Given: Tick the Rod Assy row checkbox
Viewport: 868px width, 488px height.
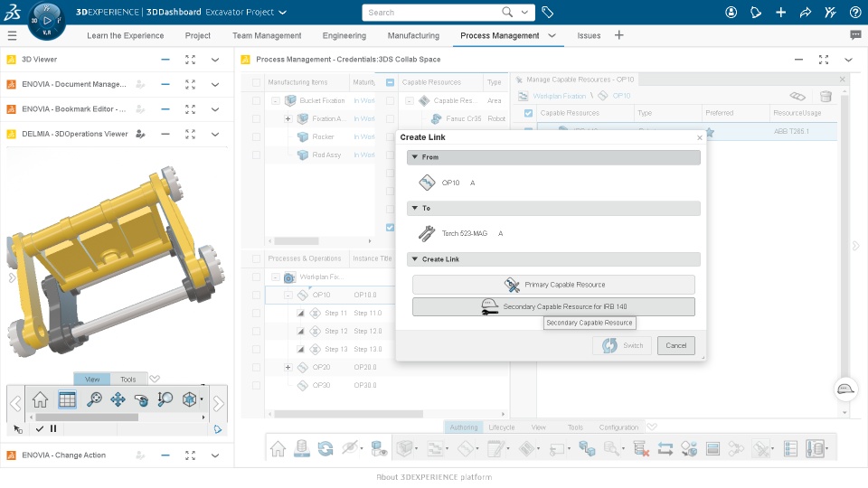Looking at the screenshot, I should point(256,155).
